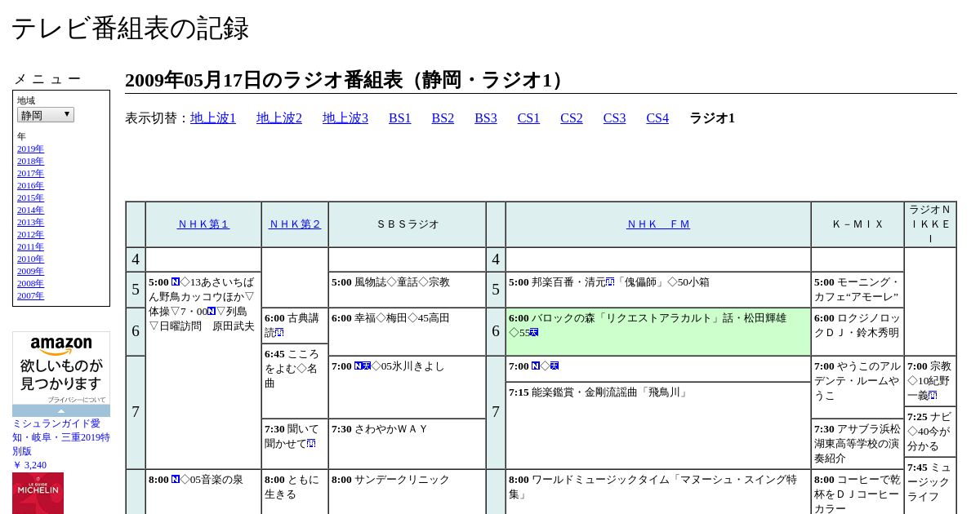This screenshot has height=514, width=980.
Task: Switch view to BS2
Action: click(443, 118)
